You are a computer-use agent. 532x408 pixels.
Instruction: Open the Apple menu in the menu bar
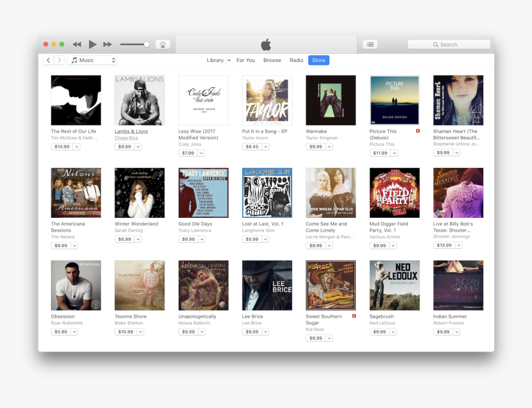click(x=266, y=44)
